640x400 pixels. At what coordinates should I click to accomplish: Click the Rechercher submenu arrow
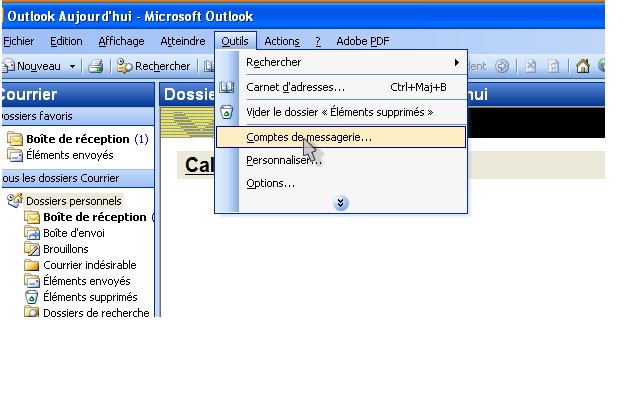[x=457, y=62]
